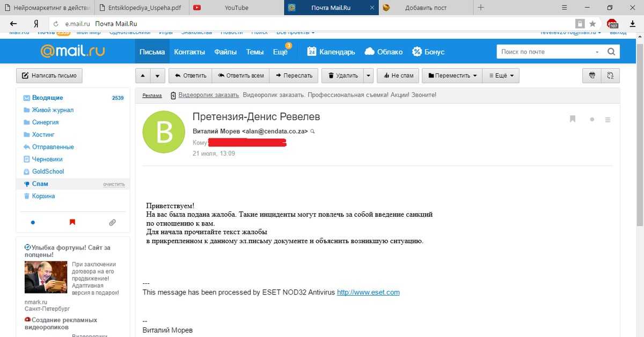The image size is (644, 337).
Task: Switch to the 'Письма' tab
Action: coord(152,52)
